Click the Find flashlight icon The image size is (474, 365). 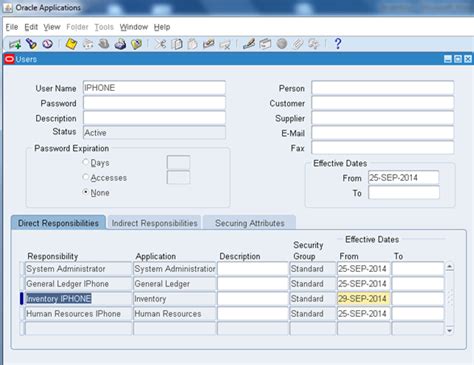pos(31,44)
